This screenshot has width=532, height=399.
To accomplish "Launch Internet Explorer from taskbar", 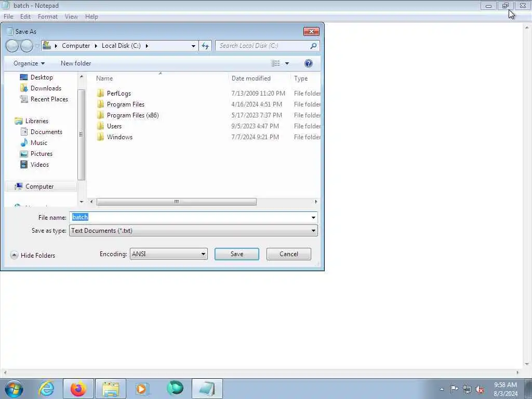I will pyautogui.click(x=46, y=389).
